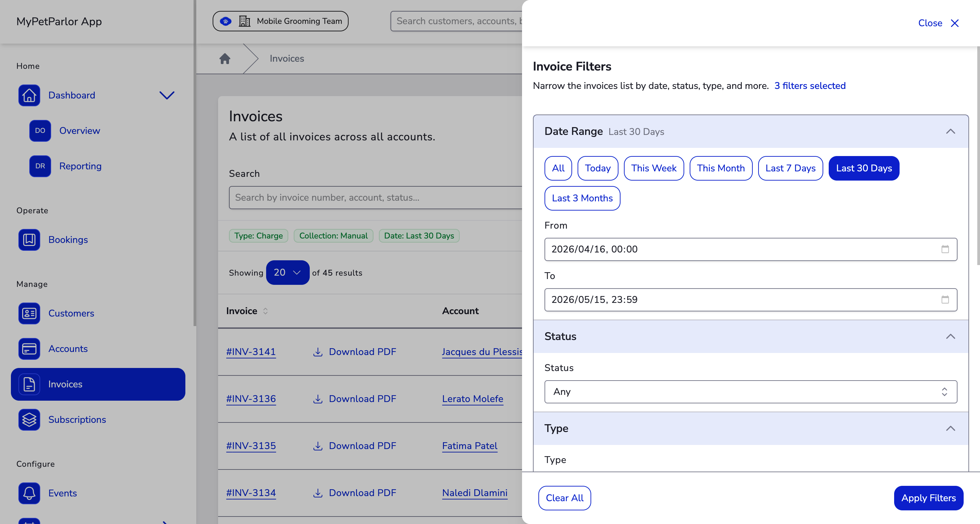
Task: Click the download icon for #INV-3134
Action: coord(318,493)
